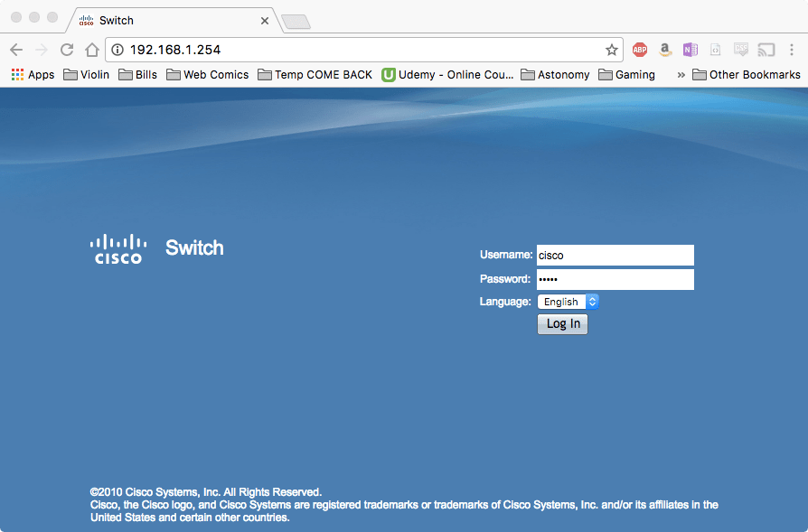This screenshot has height=532, width=808.
Task: Open the Chrome three-dot menu
Action: click(792, 50)
